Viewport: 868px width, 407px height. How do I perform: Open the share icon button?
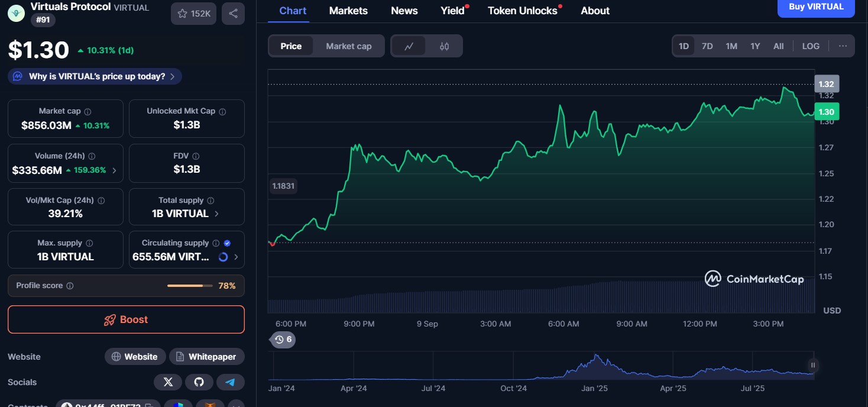pyautogui.click(x=233, y=14)
